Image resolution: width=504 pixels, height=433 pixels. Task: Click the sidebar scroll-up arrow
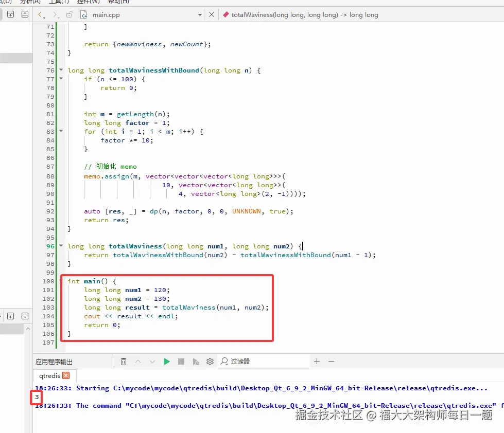[x=28, y=329]
